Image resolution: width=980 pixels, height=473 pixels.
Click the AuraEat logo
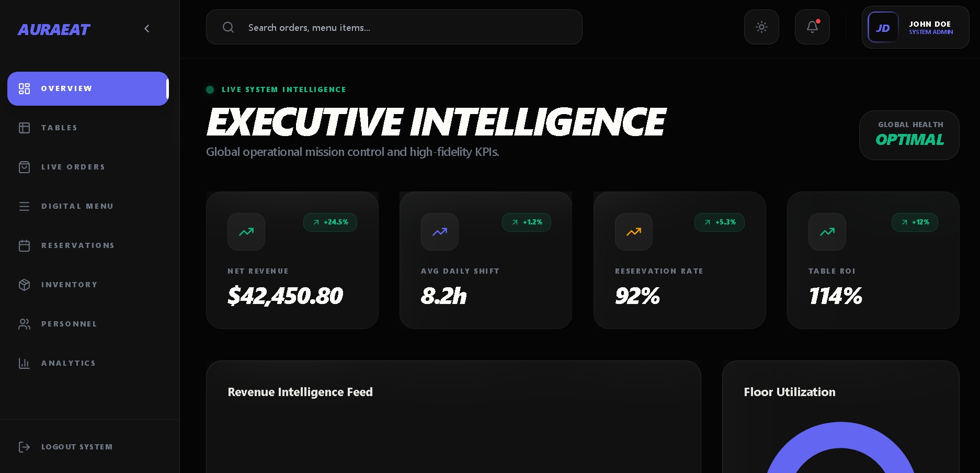[x=54, y=30]
